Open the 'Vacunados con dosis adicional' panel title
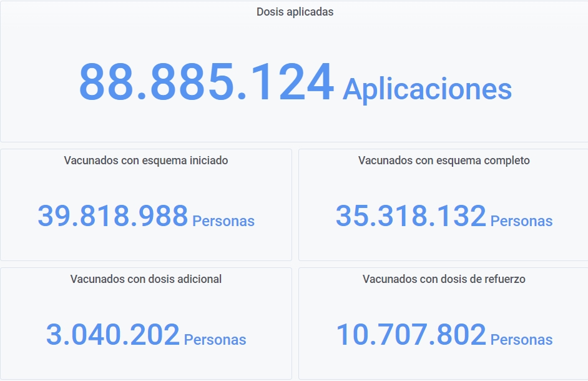This screenshot has width=588, height=381. coord(146,279)
